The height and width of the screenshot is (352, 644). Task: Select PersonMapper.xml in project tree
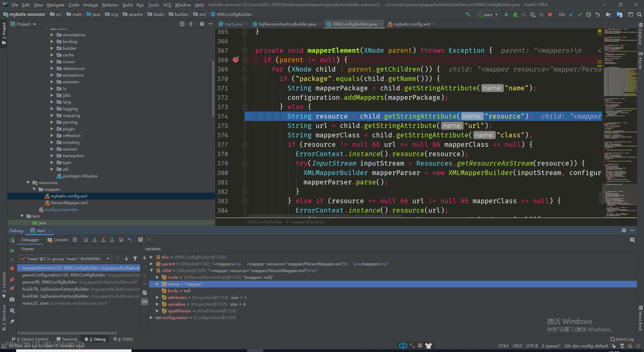(x=69, y=203)
